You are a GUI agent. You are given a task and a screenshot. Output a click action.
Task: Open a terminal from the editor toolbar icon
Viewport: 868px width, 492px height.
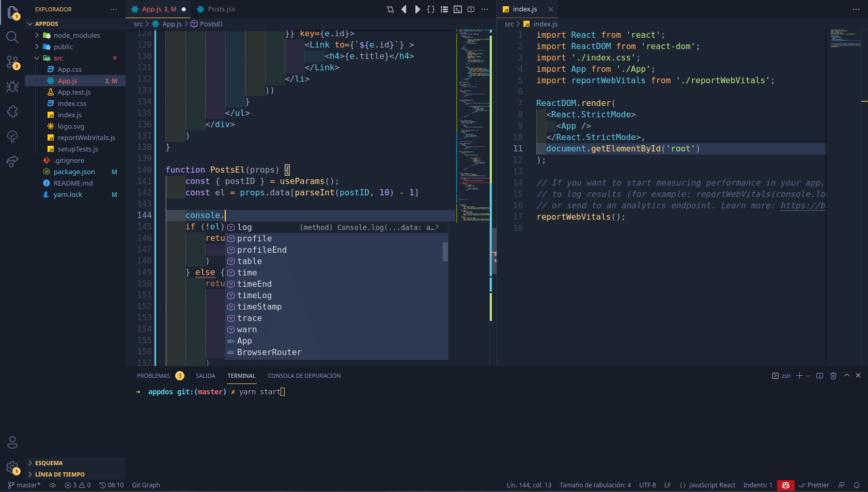point(457,9)
